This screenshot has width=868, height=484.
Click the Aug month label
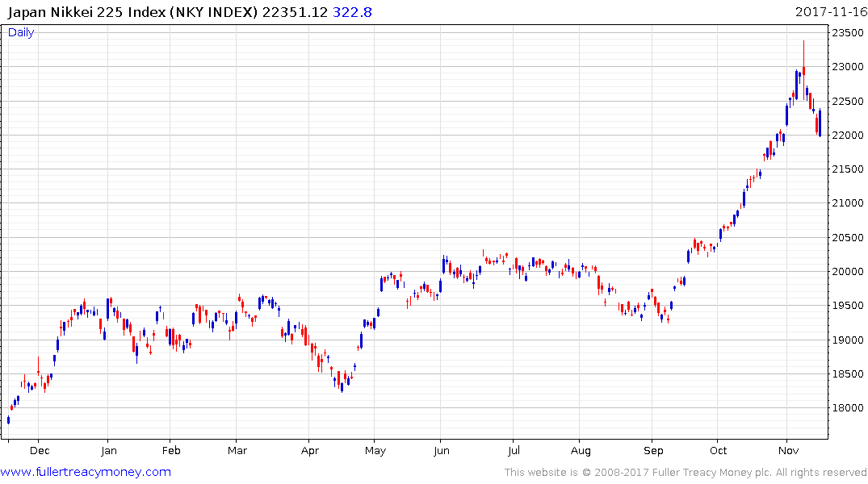pos(581,451)
